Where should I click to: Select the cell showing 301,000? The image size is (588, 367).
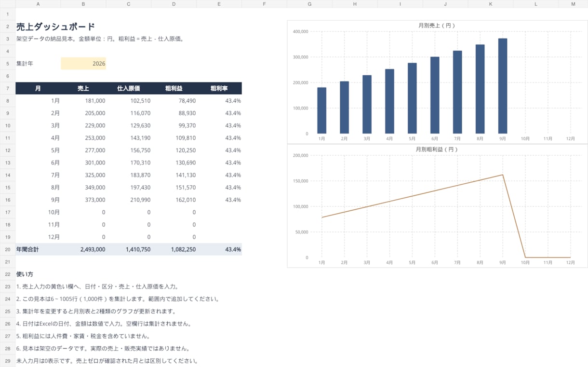click(83, 163)
